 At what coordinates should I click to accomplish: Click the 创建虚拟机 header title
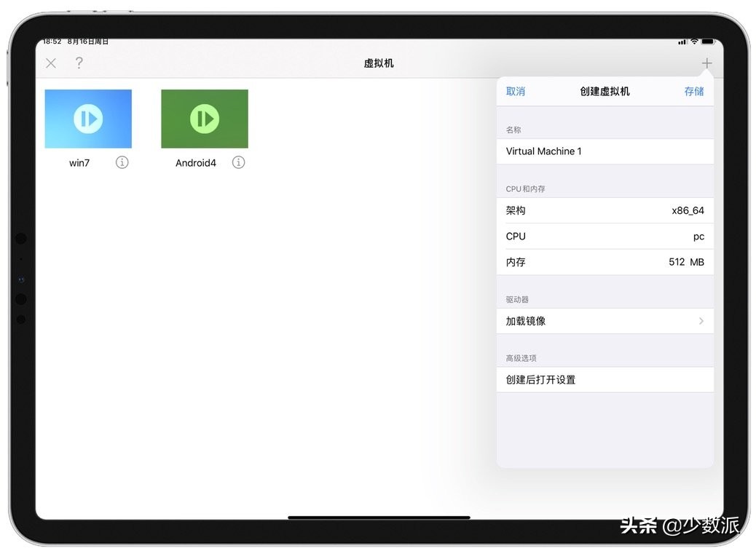click(605, 91)
